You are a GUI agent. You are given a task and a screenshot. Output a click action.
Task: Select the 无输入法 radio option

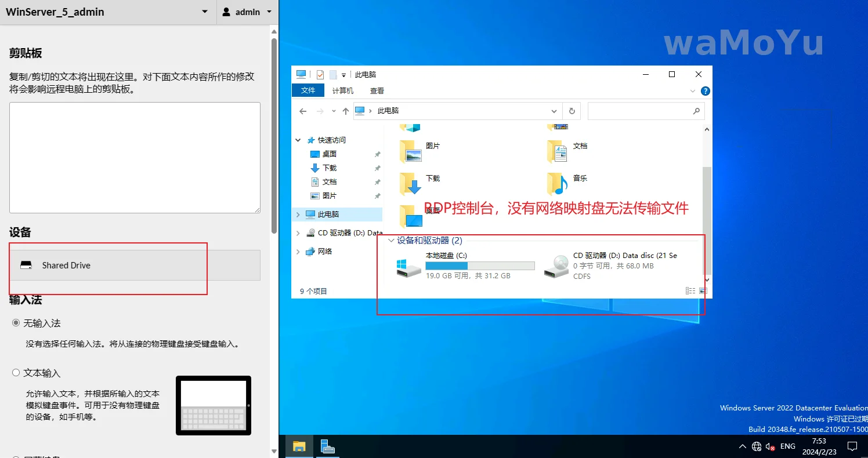(16, 323)
